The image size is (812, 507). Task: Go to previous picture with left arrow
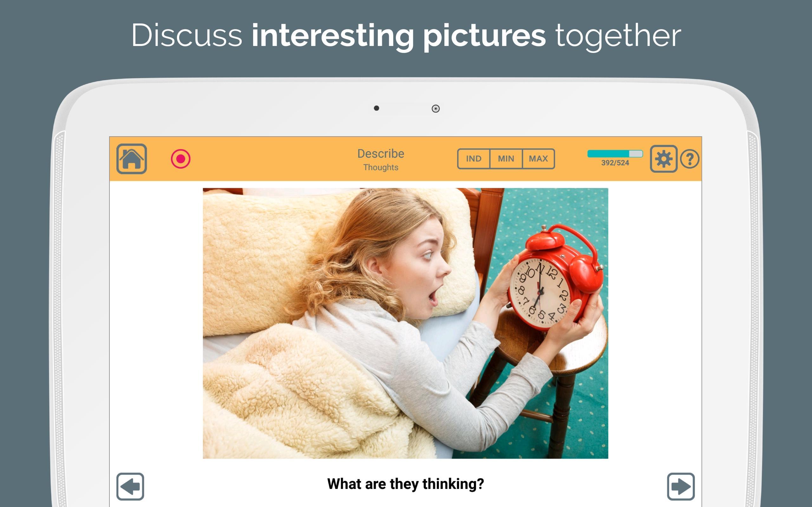(x=130, y=486)
